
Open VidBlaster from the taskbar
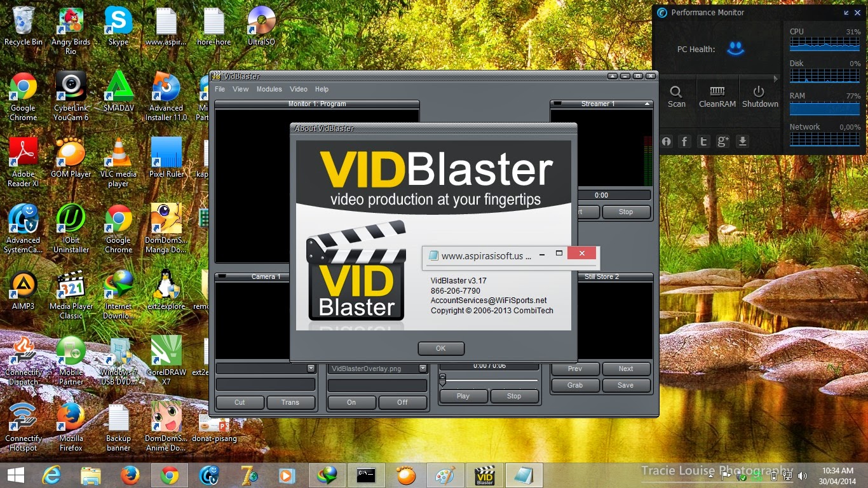(x=485, y=475)
